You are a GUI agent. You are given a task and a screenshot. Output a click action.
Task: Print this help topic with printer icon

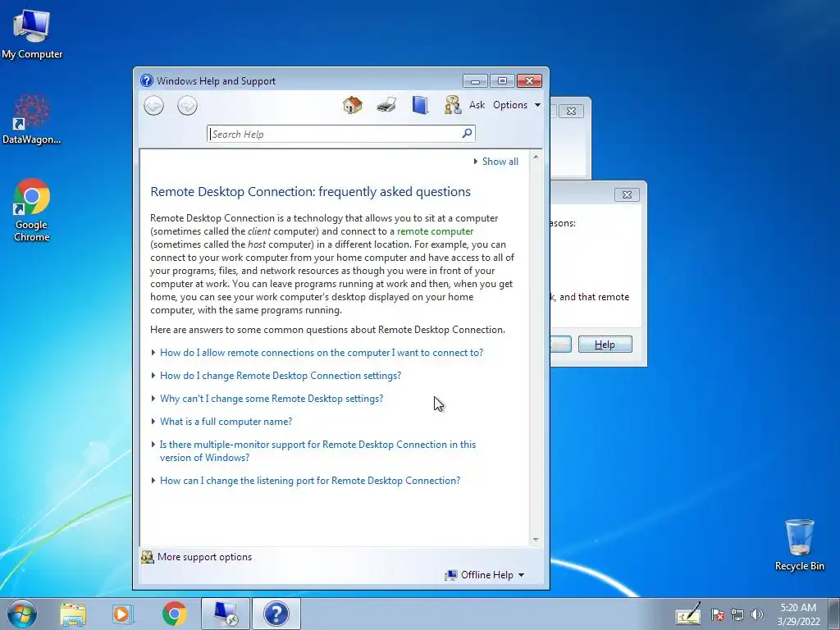[386, 105]
